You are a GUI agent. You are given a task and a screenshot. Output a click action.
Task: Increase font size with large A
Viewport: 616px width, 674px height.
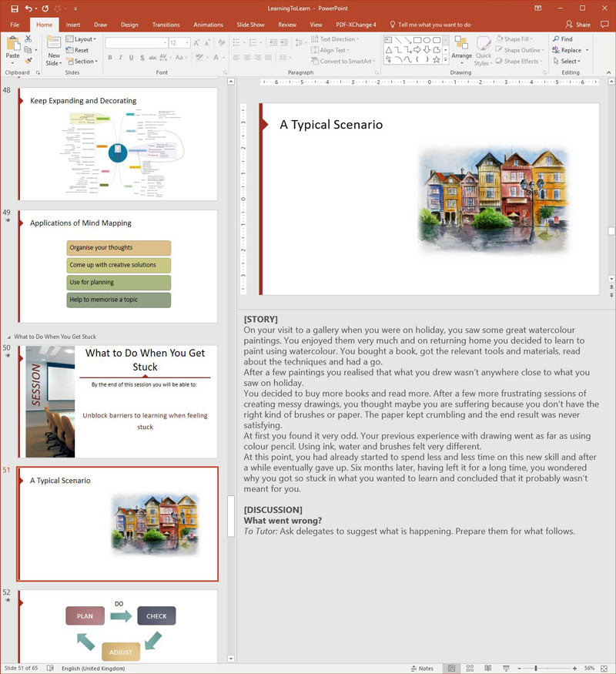click(196, 43)
